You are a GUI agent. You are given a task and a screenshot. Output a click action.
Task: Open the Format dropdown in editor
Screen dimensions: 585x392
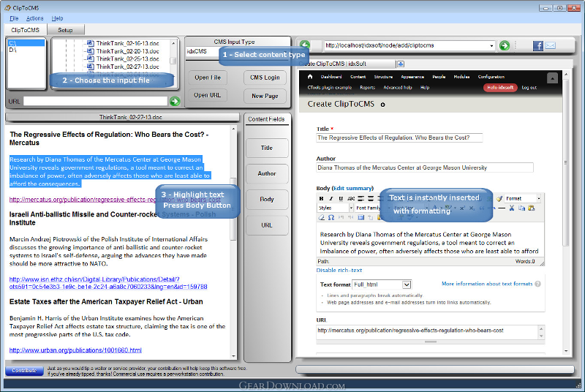tap(539, 198)
